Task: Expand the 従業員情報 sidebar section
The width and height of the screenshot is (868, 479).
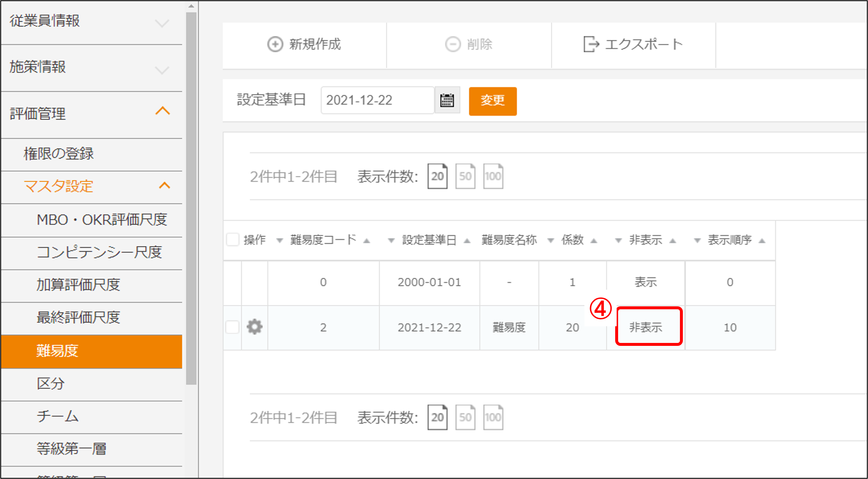Action: [x=162, y=23]
